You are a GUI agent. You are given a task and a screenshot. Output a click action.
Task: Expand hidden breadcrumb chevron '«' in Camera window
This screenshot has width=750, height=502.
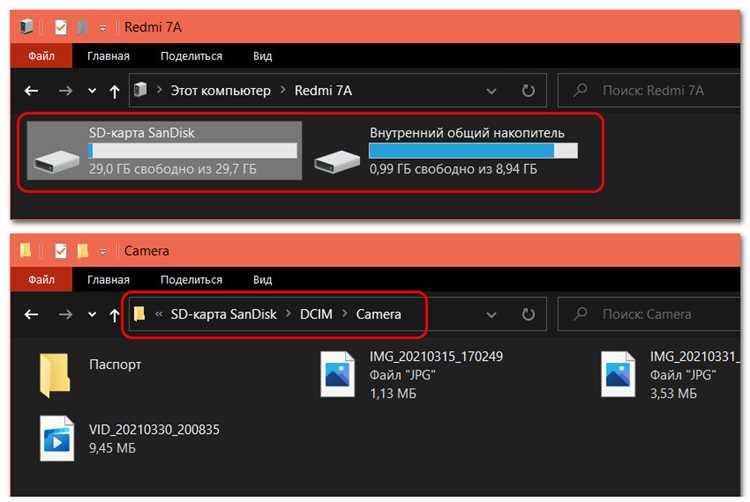(159, 314)
